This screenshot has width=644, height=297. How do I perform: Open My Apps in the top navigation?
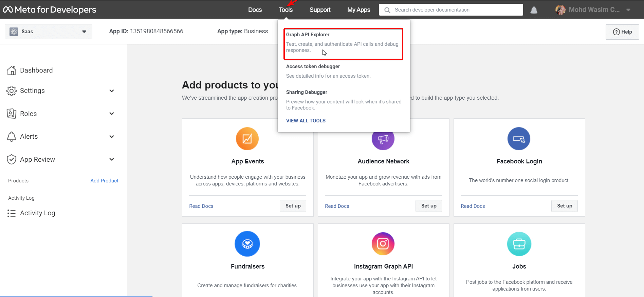tap(359, 10)
